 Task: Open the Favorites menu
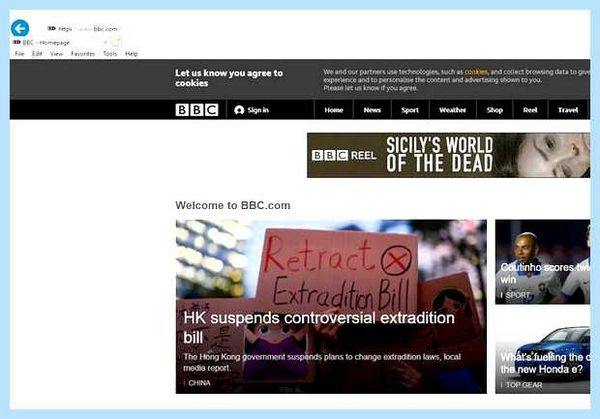point(83,54)
